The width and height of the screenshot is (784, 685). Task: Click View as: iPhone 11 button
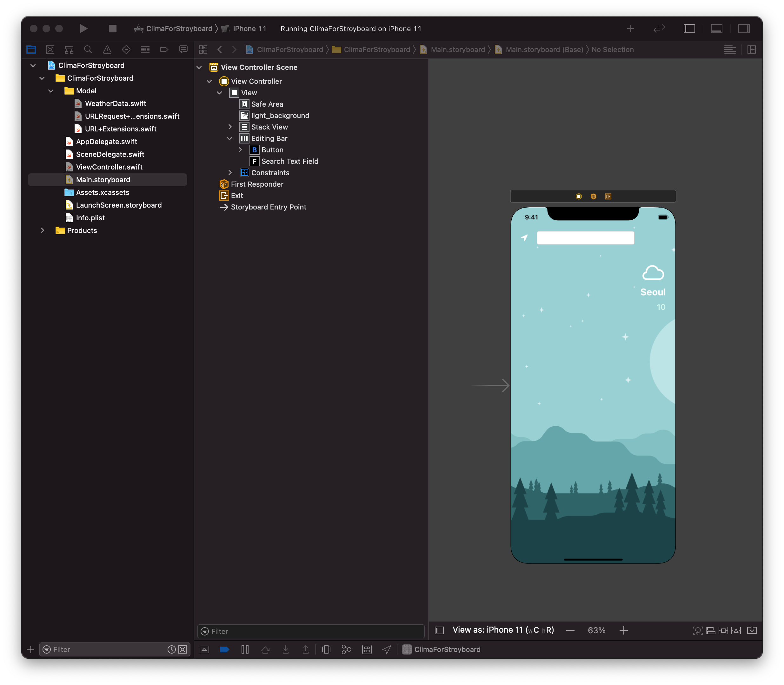503,630
